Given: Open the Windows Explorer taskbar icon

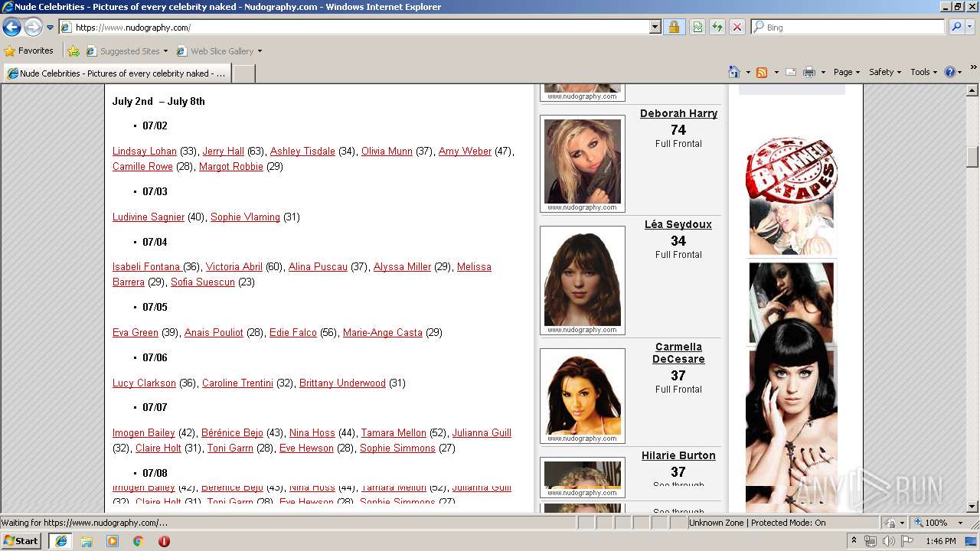Looking at the screenshot, I should coord(87,541).
